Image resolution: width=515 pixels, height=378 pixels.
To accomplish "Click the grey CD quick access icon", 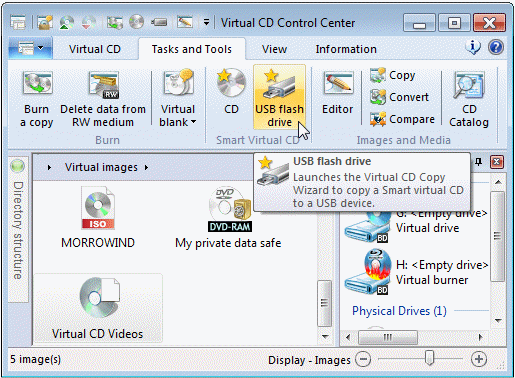I will [136, 22].
